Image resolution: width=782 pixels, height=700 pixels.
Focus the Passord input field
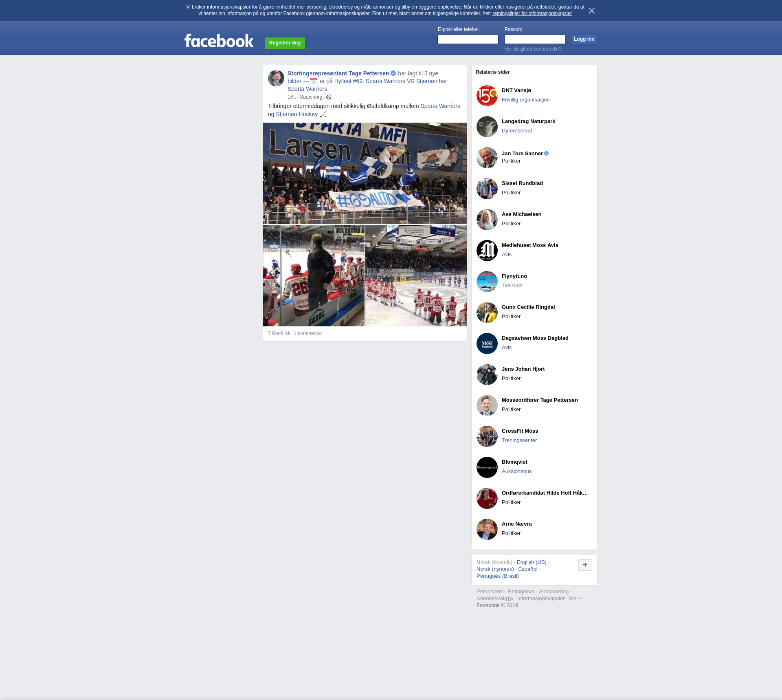[535, 39]
